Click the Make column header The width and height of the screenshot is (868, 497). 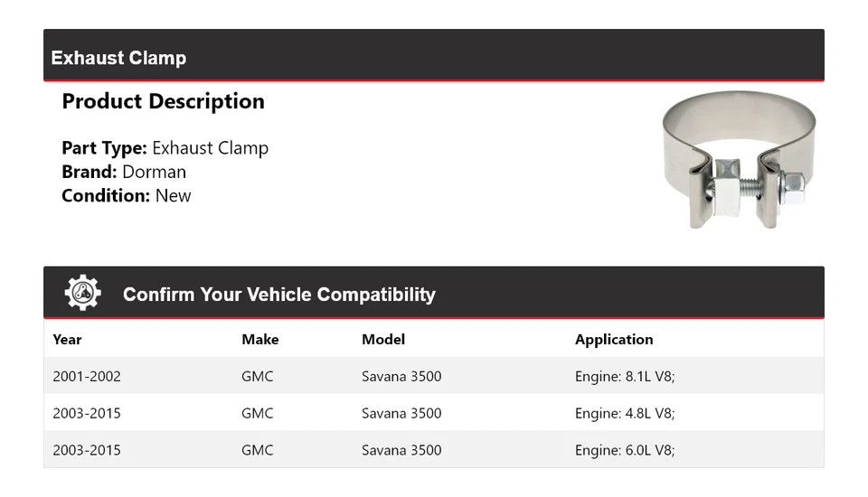259,340
